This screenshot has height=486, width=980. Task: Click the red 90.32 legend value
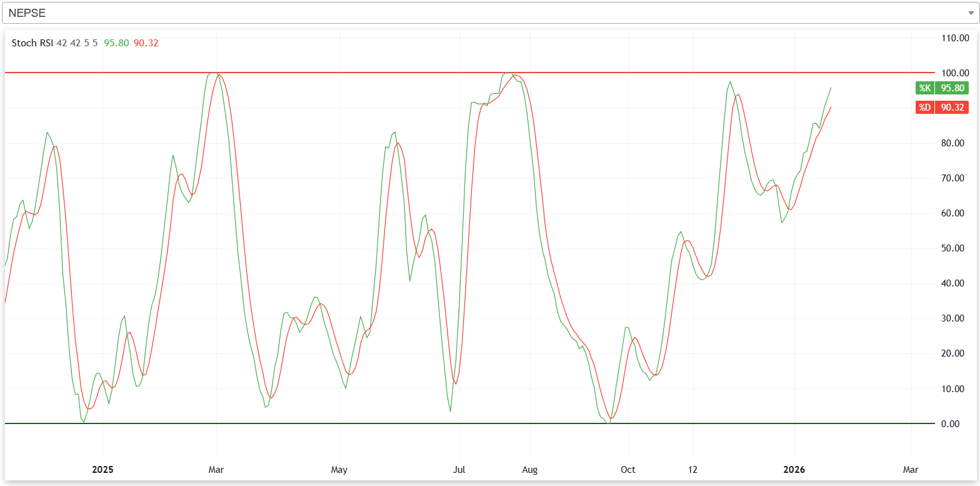pyautogui.click(x=146, y=43)
